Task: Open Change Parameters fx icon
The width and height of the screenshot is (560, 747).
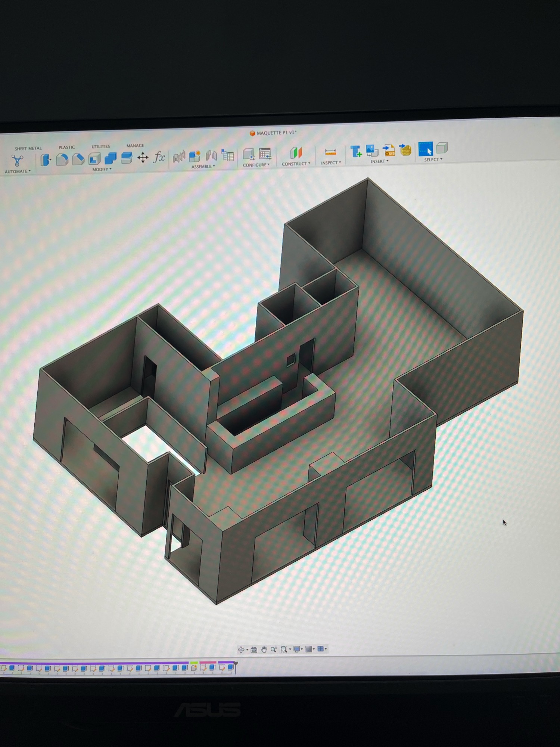Action: click(159, 157)
